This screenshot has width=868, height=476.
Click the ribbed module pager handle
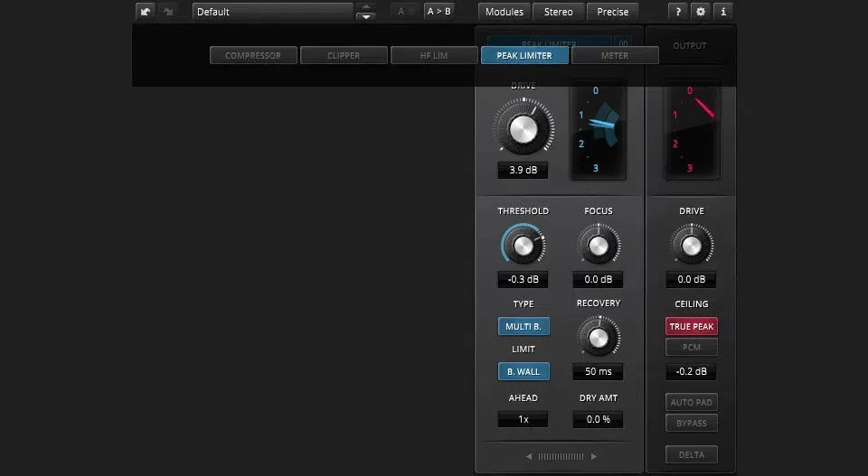561,457
